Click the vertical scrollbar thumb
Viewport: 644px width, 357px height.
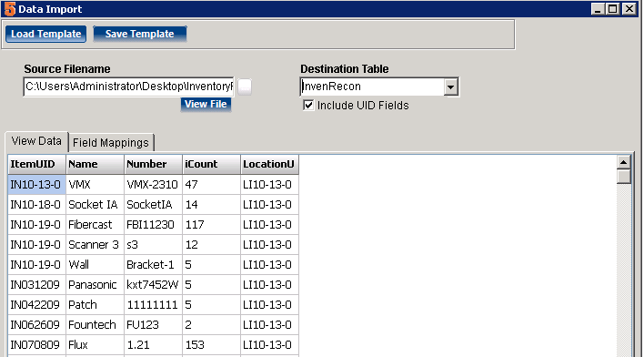(x=623, y=177)
